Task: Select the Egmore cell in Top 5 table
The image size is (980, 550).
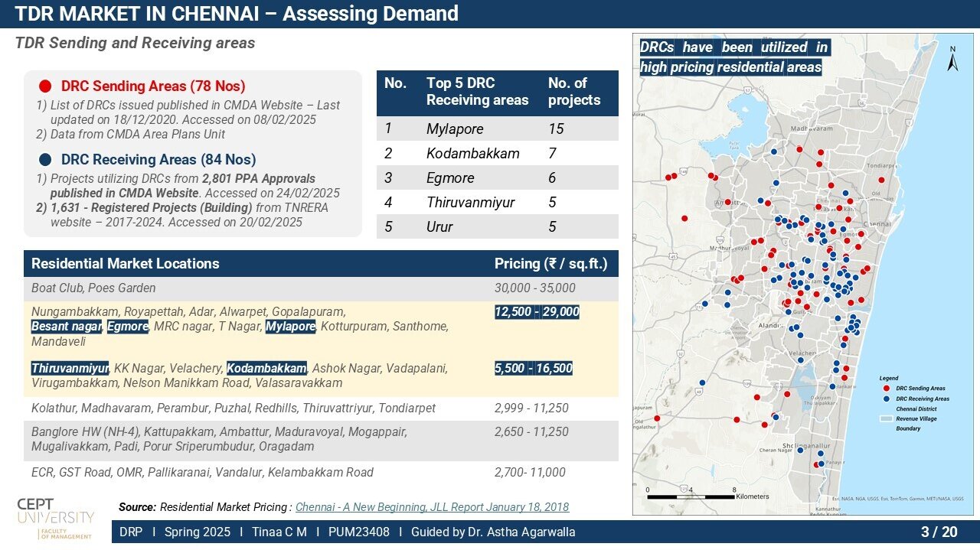Action: [x=450, y=177]
